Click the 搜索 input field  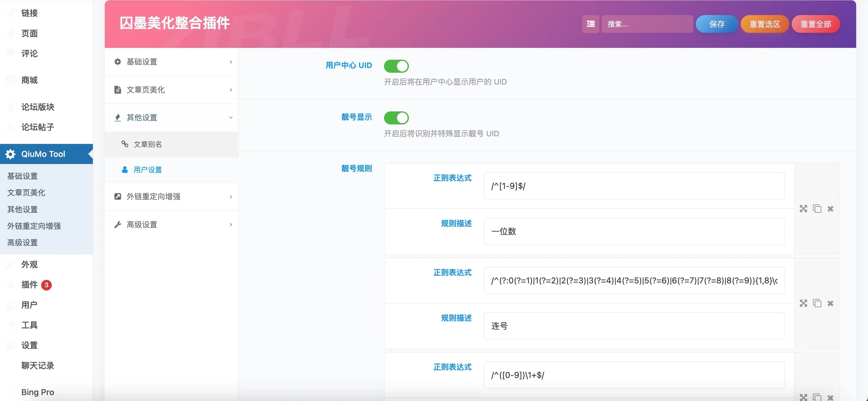(x=647, y=24)
